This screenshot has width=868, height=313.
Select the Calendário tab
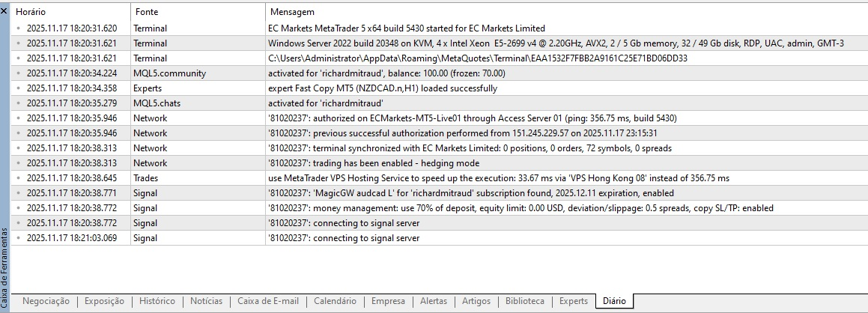coord(335,301)
